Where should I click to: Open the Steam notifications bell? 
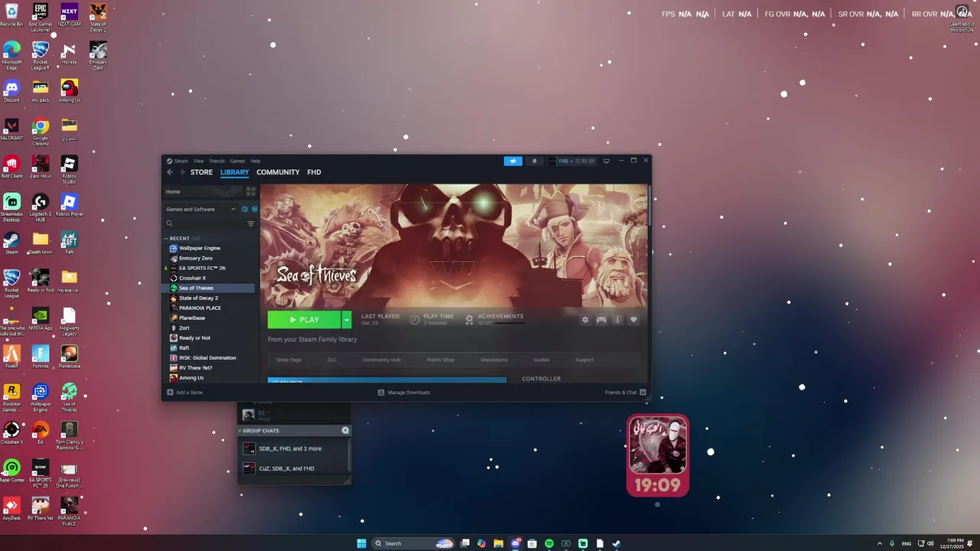pyautogui.click(x=534, y=161)
